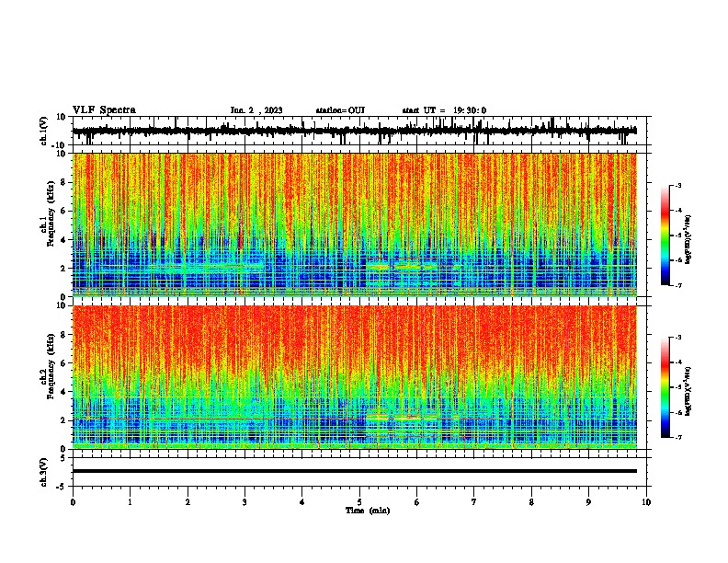Image resolution: width=728 pixels, height=563 pixels.
Task: Click the "2" kHz tick of ch.2 spectrogram
Action: coord(63,420)
